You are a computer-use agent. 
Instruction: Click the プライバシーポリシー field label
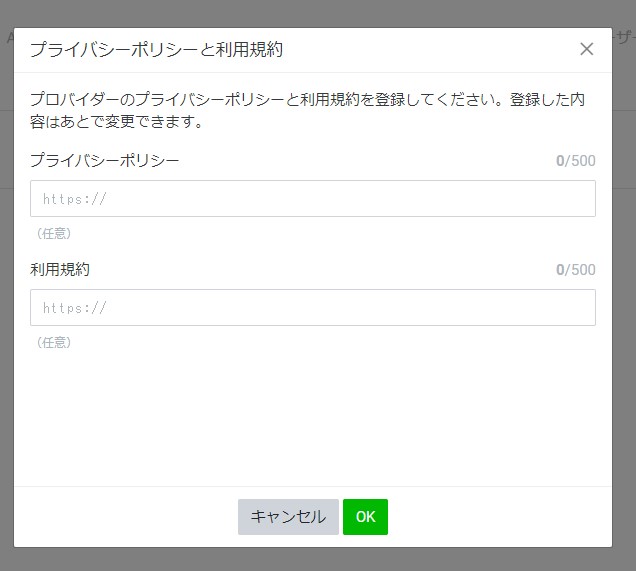pyautogui.click(x=105, y=160)
